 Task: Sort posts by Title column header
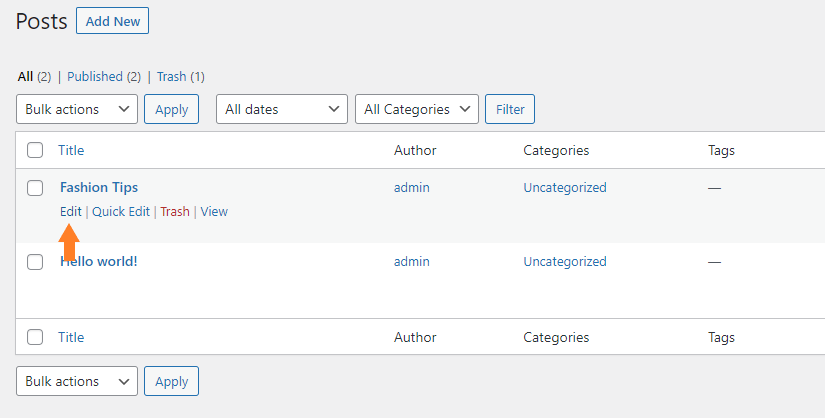(71, 150)
